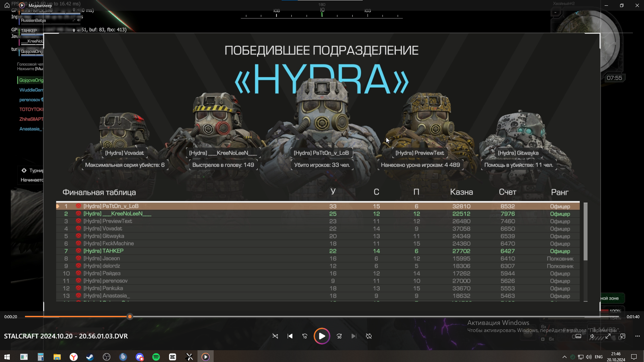Screen dimensions: 644x362
Task: Go to Media Player home
Action: coord(7,5)
